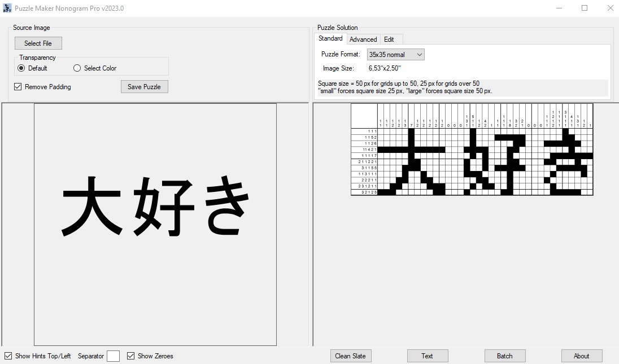This screenshot has height=364, width=619.
Task: Save the puzzle with Save Puzzle
Action: pyautogui.click(x=144, y=86)
